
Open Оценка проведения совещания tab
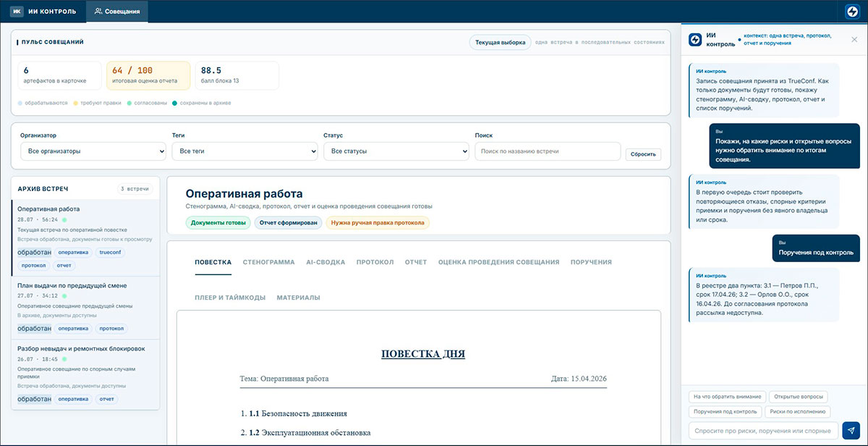(498, 262)
